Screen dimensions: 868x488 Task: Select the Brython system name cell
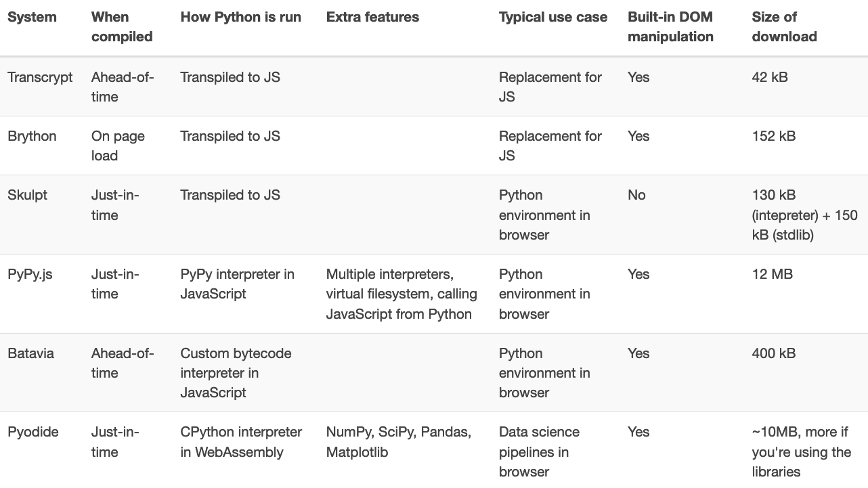point(32,136)
